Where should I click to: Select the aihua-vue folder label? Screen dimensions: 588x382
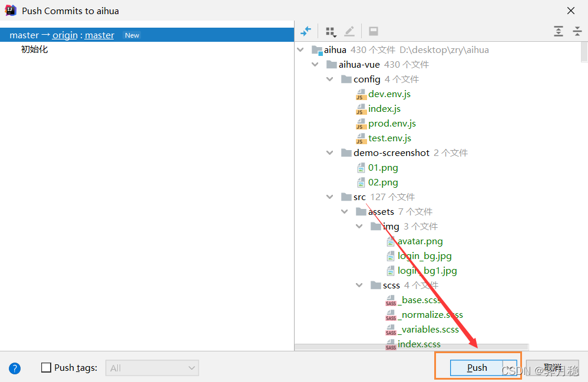point(359,65)
